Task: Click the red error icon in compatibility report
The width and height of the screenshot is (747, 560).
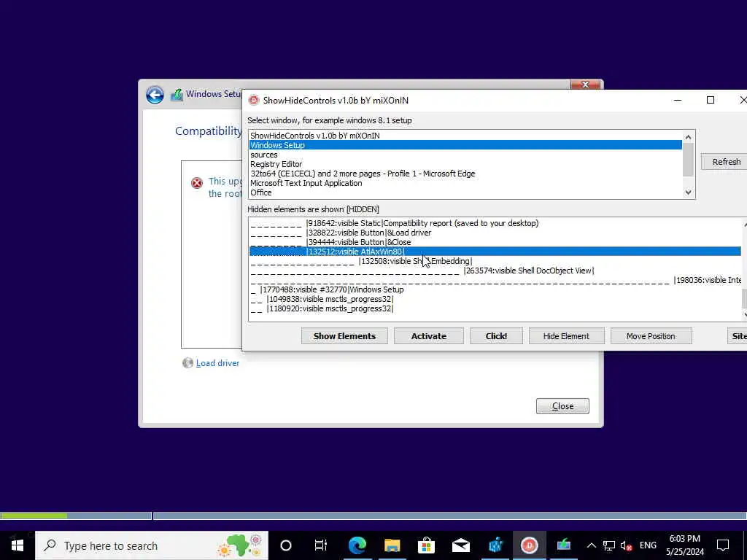Action: click(x=197, y=183)
